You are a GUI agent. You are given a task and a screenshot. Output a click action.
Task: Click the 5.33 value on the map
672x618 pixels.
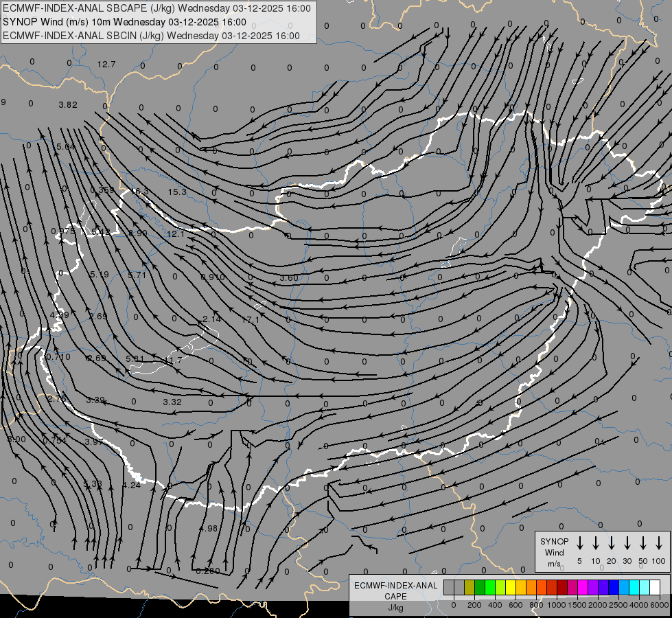click(x=93, y=484)
